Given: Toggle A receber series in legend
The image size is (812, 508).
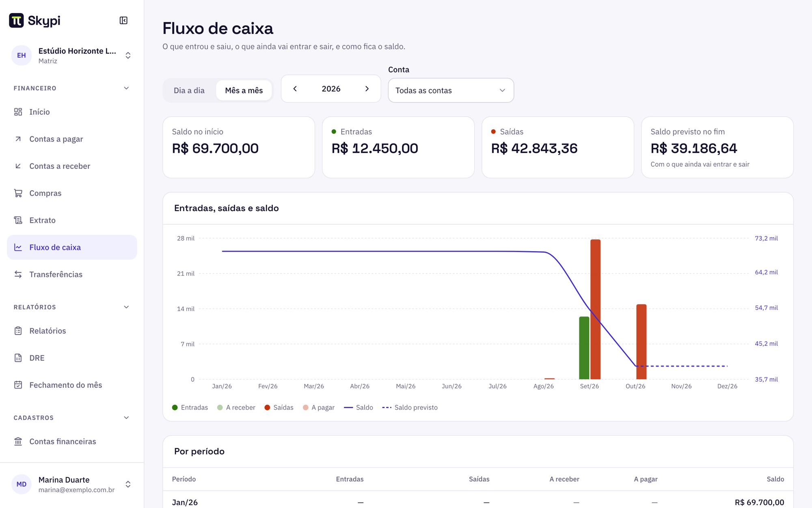Looking at the screenshot, I should point(236,407).
